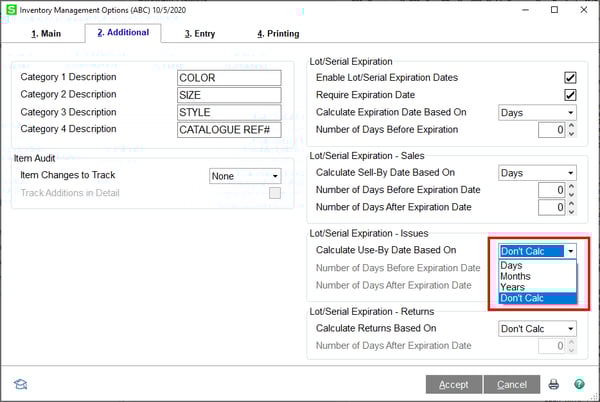The height and width of the screenshot is (402, 600).
Task: Open Calculate Returns Based On dropdown
Action: coord(537,329)
